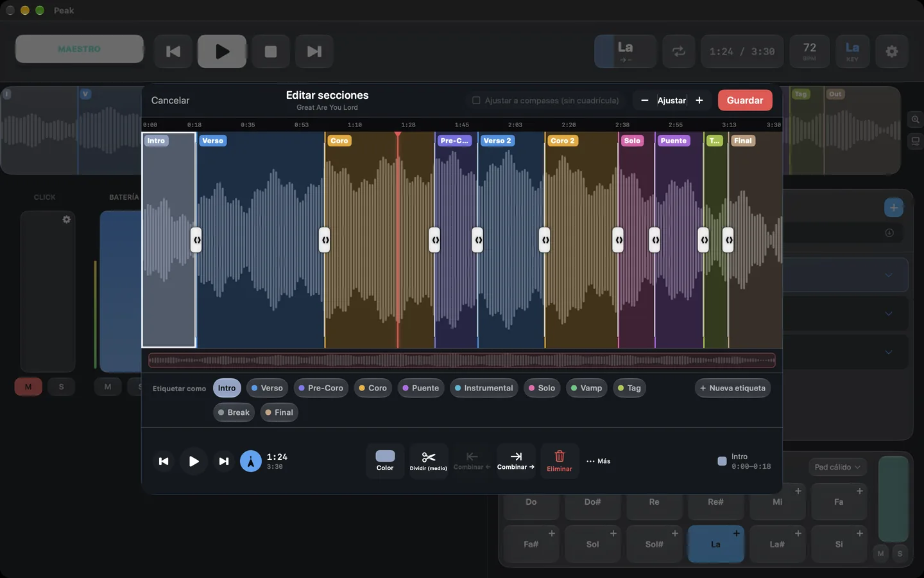Click the Guardar button
The height and width of the screenshot is (578, 924).
745,100
